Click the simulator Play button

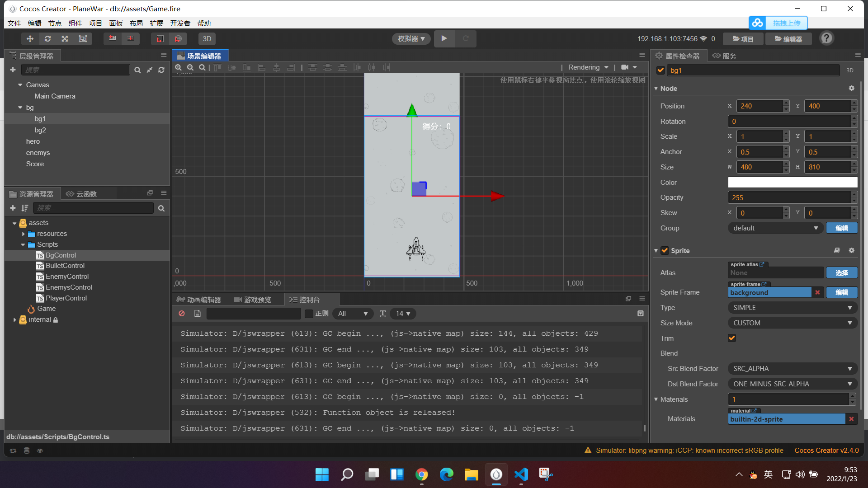444,39
